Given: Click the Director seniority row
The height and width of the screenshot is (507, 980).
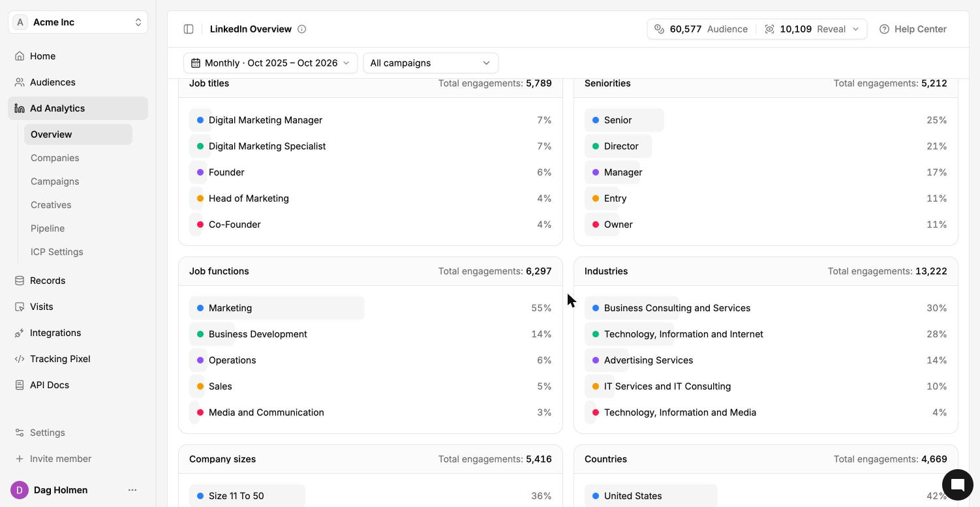Looking at the screenshot, I should [766, 146].
